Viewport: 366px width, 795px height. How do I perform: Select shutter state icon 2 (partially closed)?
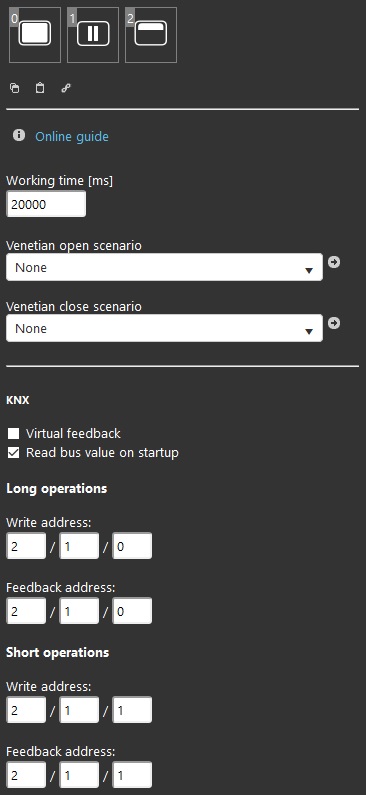pyautogui.click(x=151, y=34)
